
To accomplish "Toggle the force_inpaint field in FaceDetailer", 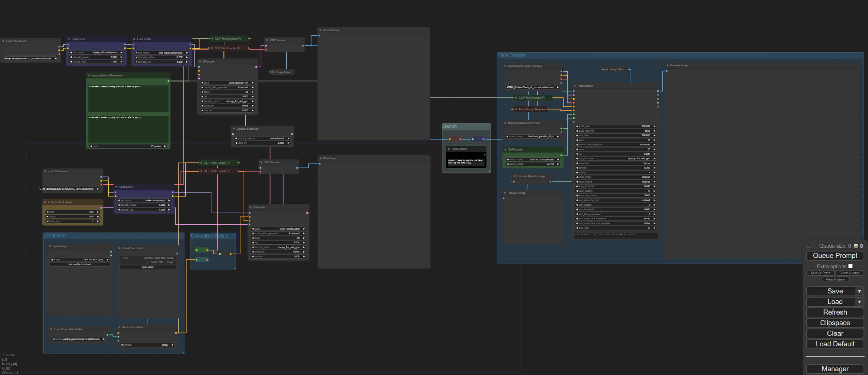I will pyautogui.click(x=615, y=182).
